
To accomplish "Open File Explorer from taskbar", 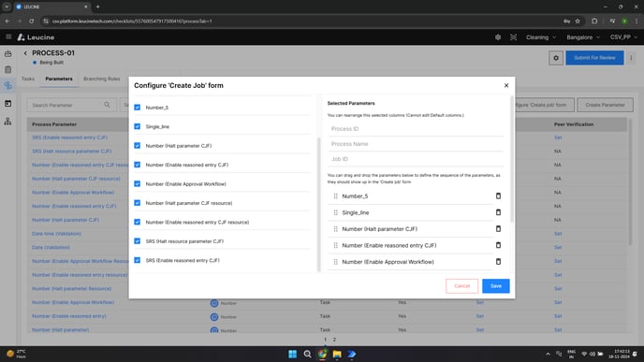I will 337,354.
